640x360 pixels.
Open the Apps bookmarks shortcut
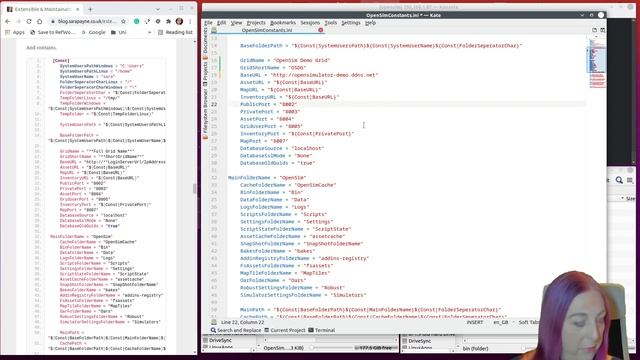pyautogui.click(x=15, y=32)
